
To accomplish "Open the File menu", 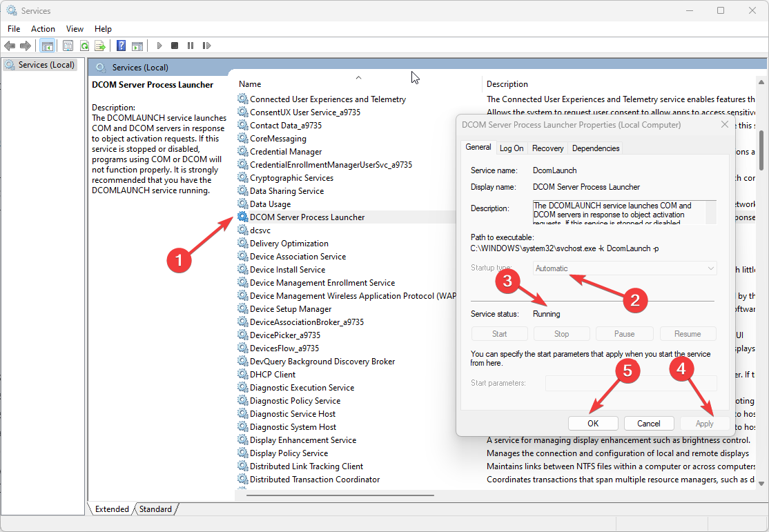I will (x=14, y=29).
